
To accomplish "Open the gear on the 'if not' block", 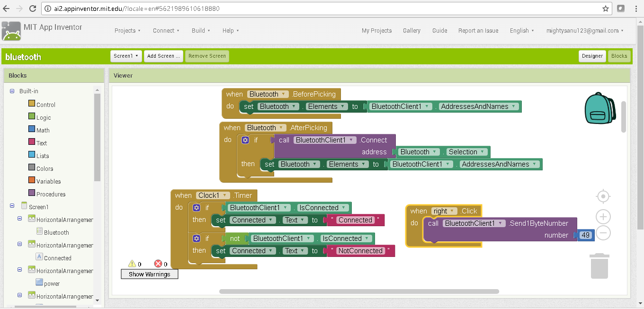I will click(x=197, y=238).
